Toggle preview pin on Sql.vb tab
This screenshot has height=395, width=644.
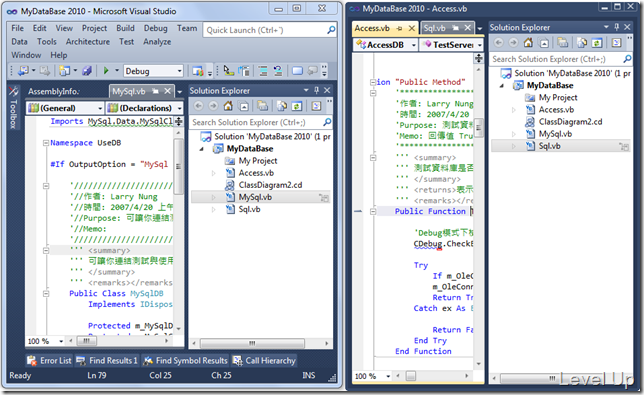tap(455, 28)
